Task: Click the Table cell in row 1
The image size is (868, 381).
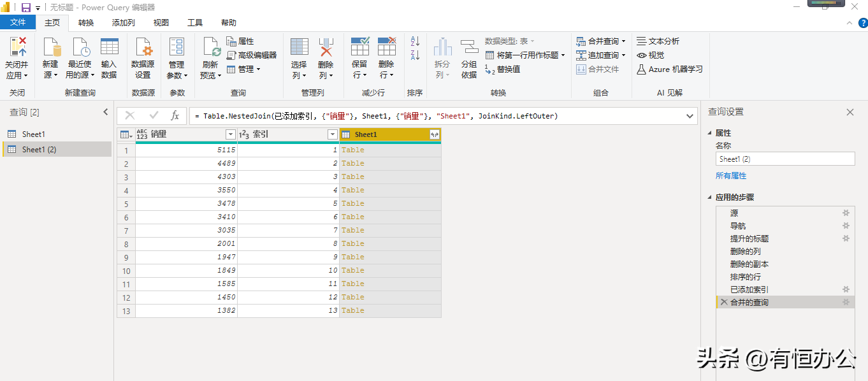Action: (x=390, y=150)
